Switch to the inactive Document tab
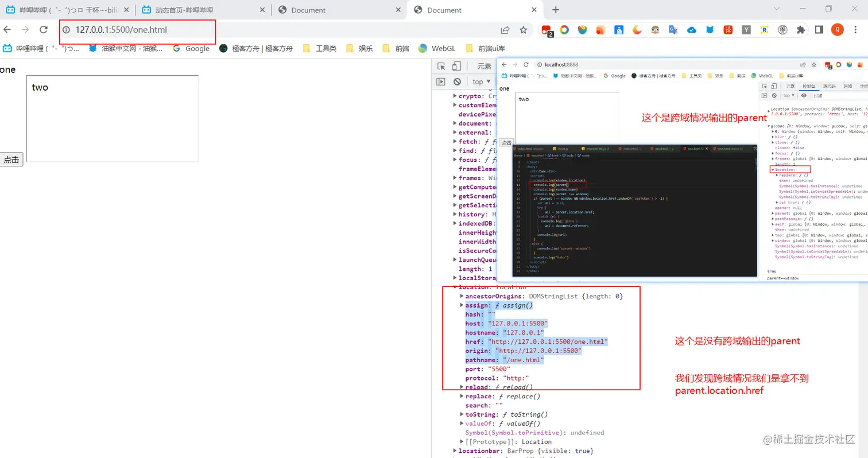The width and height of the screenshot is (868, 458). [x=339, y=10]
